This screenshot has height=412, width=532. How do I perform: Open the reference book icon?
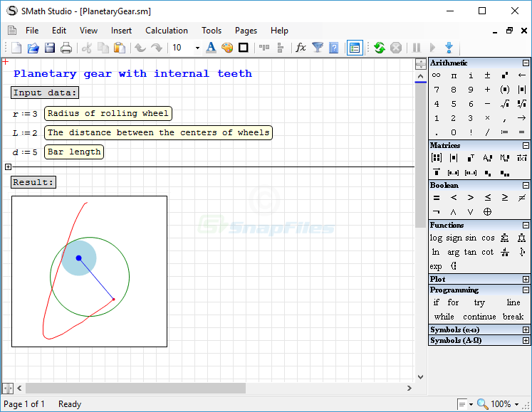pos(334,48)
